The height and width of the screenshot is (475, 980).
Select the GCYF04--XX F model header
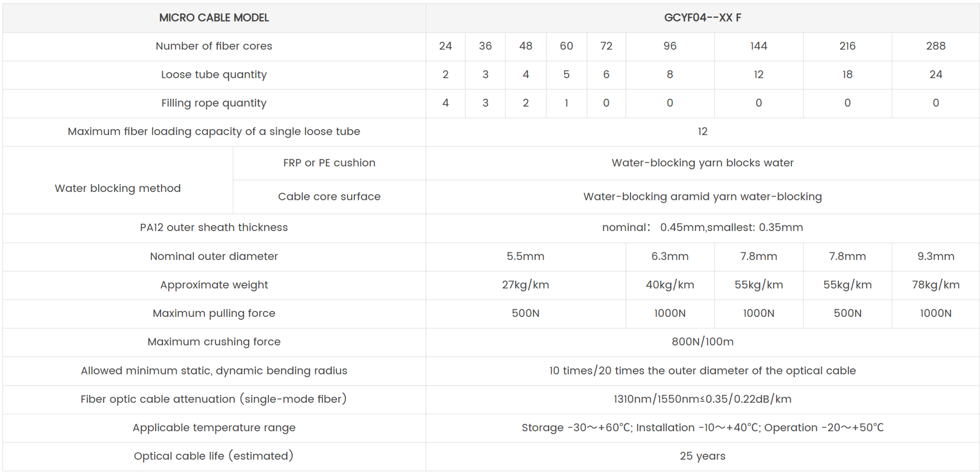[703, 18]
